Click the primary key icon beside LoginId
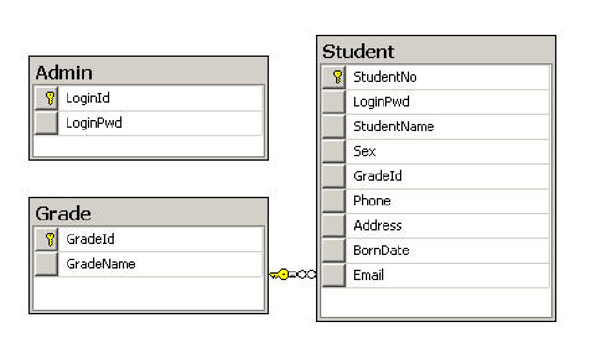The image size is (601, 364). [x=47, y=98]
